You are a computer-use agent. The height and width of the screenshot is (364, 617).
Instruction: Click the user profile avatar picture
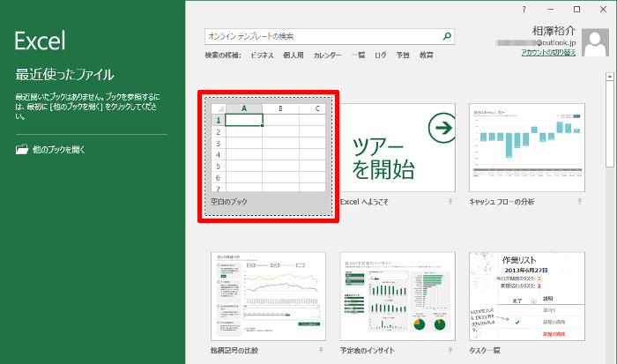click(x=595, y=42)
